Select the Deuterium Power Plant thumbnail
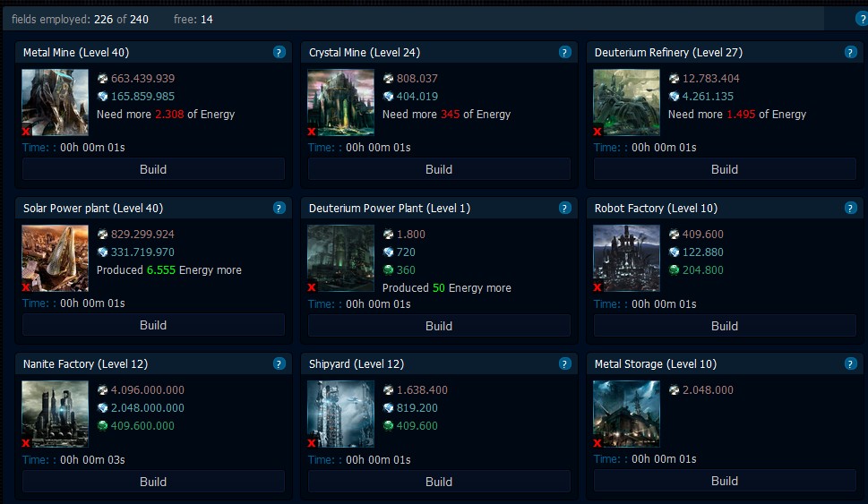The height and width of the screenshot is (504, 868). [x=340, y=258]
